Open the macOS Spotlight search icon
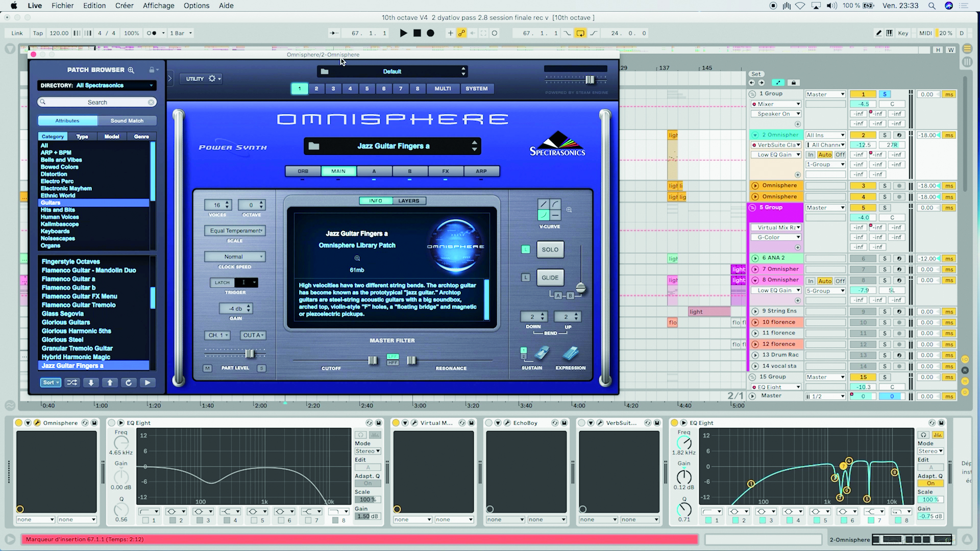 tap(932, 6)
